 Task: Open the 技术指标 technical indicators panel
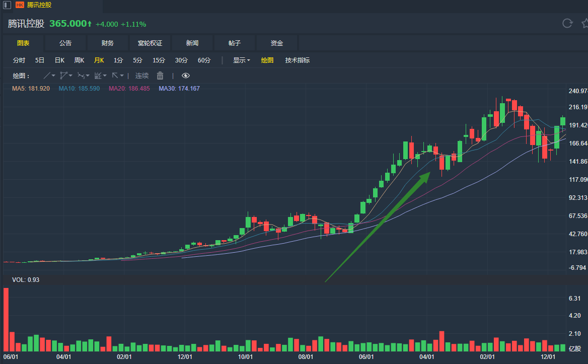coord(297,60)
